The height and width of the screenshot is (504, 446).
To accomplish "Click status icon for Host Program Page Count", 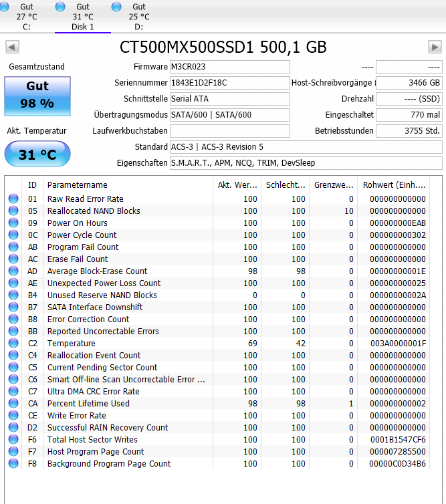I will click(13, 451).
